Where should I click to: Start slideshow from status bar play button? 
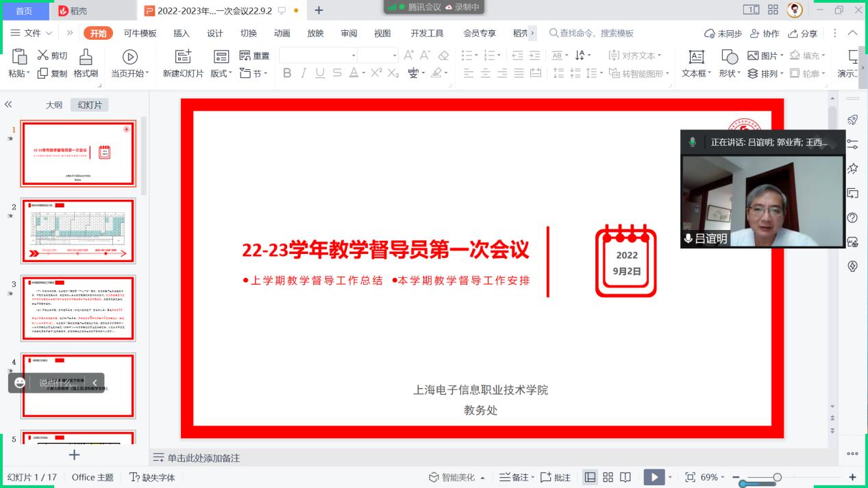[653, 477]
